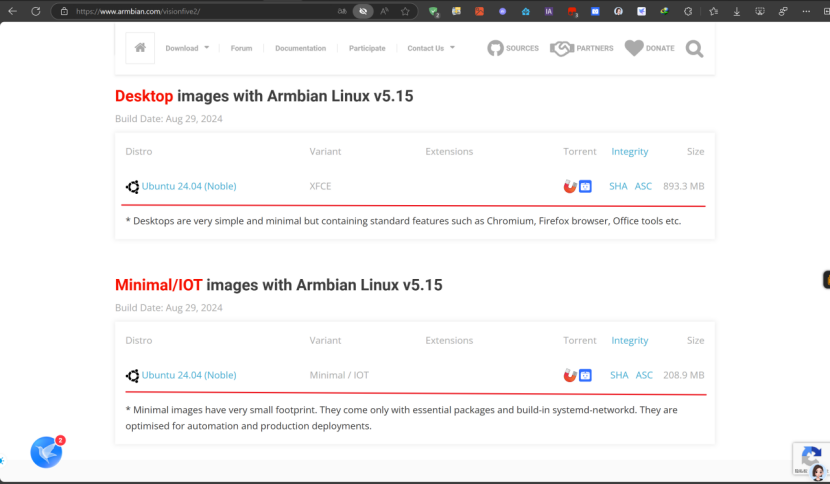Click the home icon in site navigation
This screenshot has width=830, height=484.
pyautogui.click(x=140, y=48)
